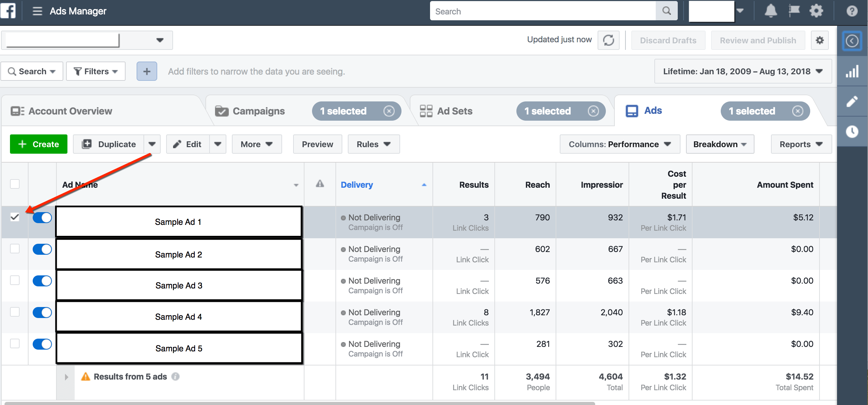The width and height of the screenshot is (868, 405).
Task: Click the hamburger menu next to Facebook logo
Action: (37, 11)
